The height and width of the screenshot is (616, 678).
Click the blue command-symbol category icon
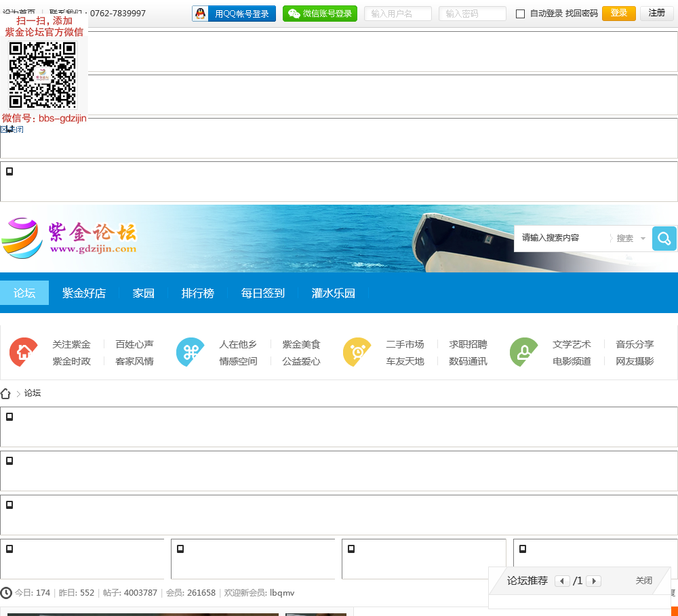[191, 352]
